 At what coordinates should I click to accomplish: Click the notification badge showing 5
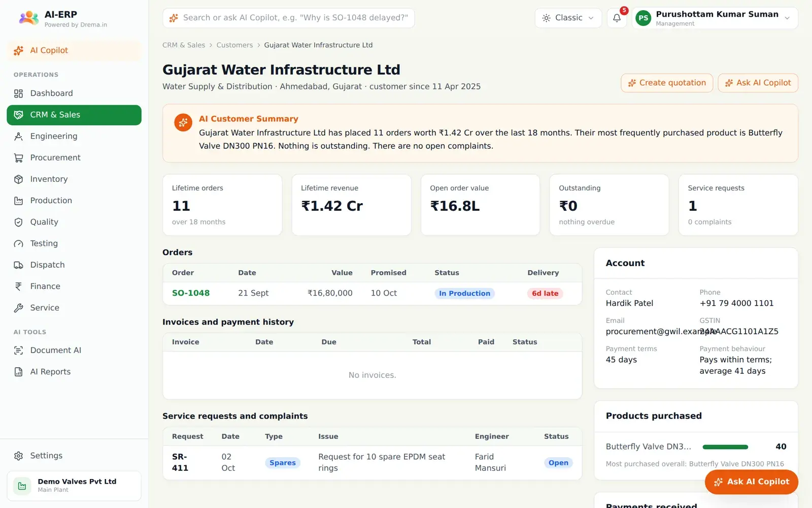(x=624, y=11)
